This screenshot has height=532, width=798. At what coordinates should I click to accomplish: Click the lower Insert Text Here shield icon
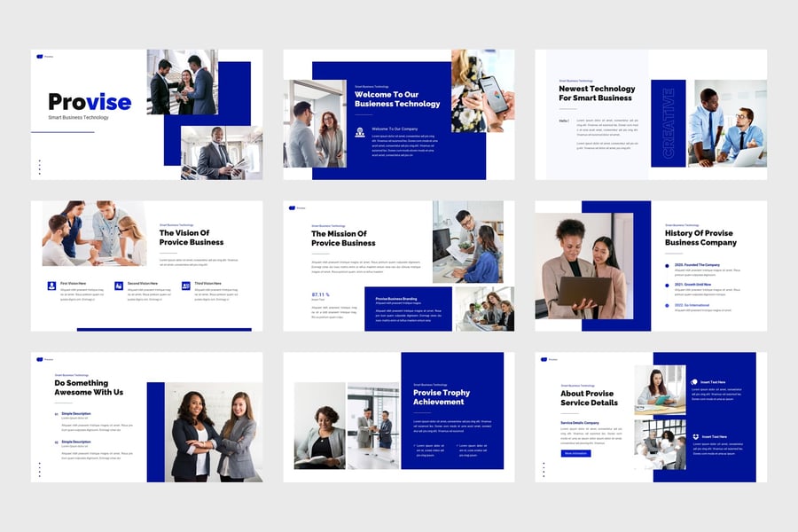[694, 436]
